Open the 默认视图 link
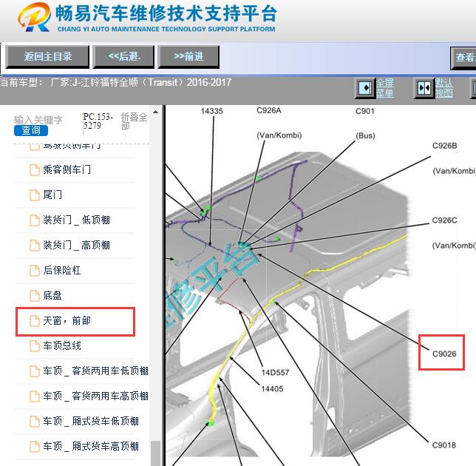This screenshot has height=466, width=476. click(x=443, y=88)
